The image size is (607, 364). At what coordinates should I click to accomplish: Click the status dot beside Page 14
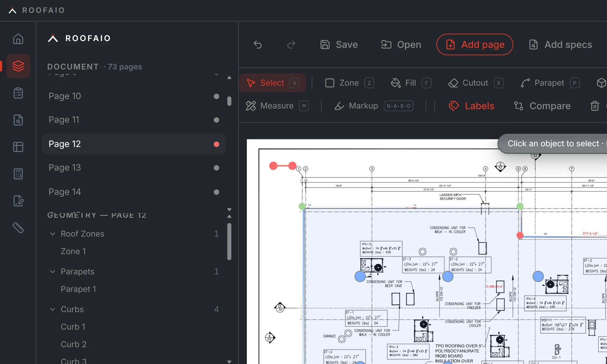pyautogui.click(x=216, y=192)
